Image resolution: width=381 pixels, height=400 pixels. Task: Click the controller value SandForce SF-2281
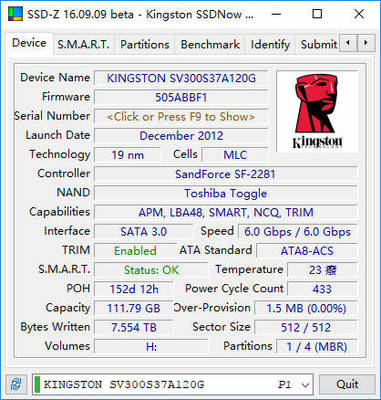[x=226, y=174]
